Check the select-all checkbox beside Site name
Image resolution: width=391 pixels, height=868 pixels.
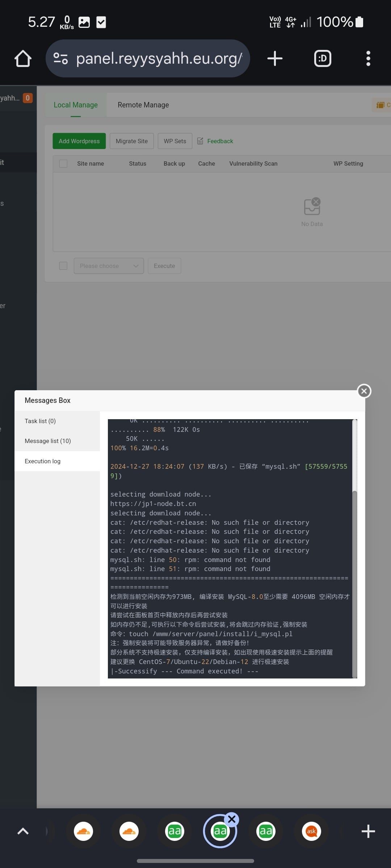click(63, 163)
